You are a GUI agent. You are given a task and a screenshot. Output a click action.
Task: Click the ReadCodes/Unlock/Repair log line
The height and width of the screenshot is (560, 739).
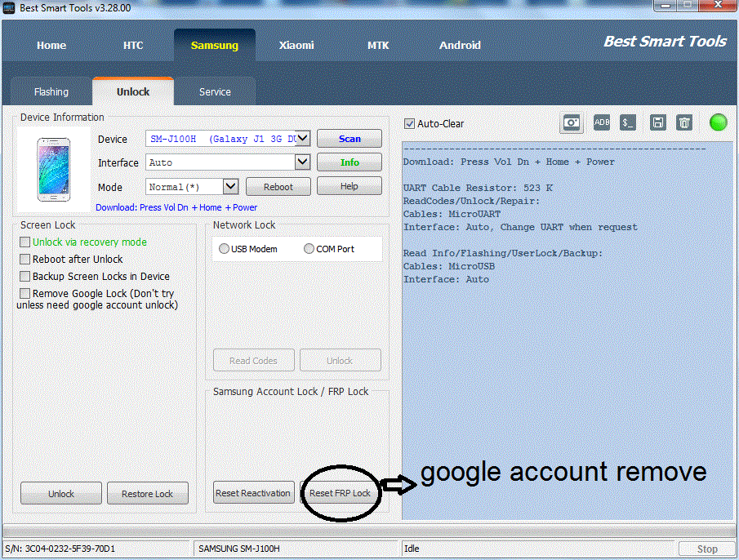click(x=472, y=201)
